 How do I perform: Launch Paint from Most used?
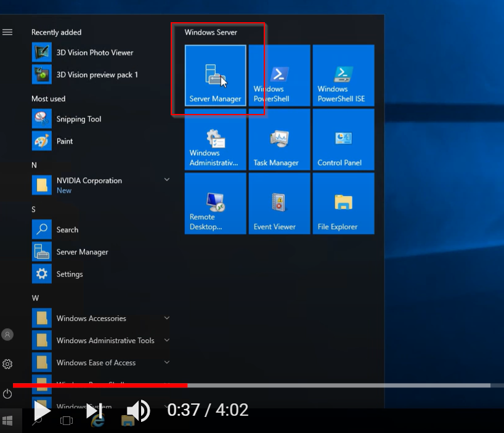click(x=101, y=141)
